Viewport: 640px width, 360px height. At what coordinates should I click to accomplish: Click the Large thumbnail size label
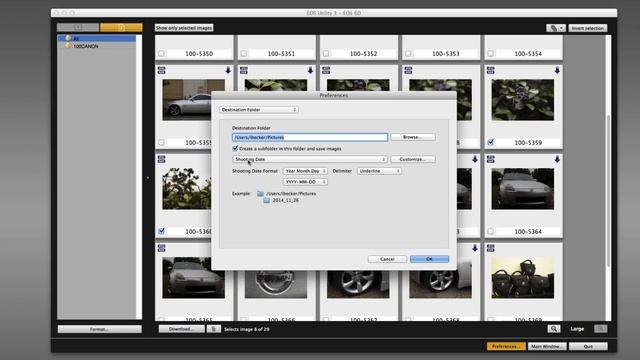pos(577,329)
